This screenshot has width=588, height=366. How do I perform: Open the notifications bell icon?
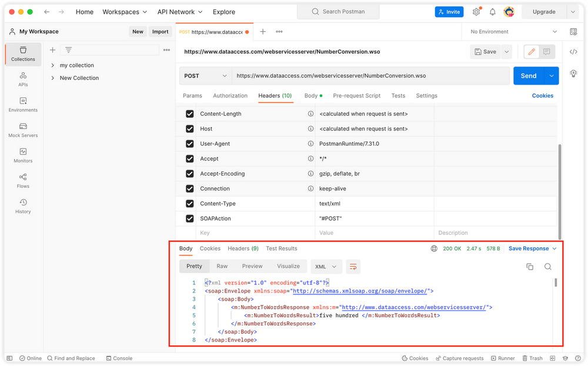(493, 12)
